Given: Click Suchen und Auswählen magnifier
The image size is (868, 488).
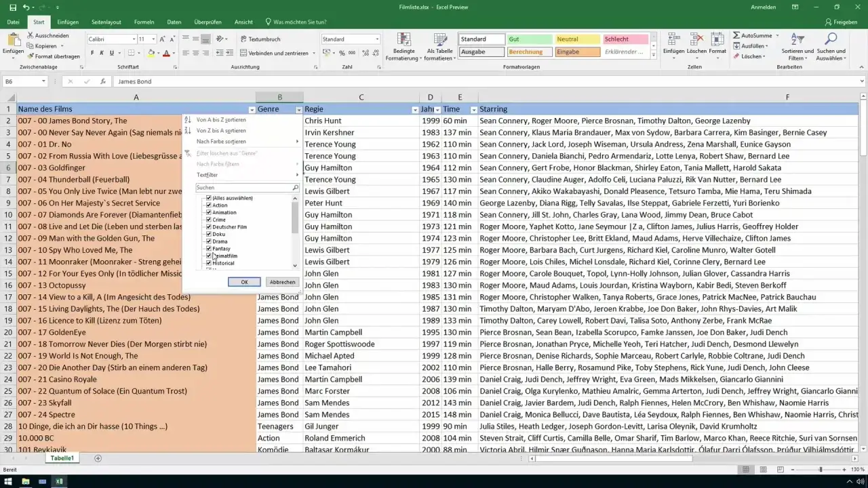Looking at the screenshot, I should pos(831,46).
